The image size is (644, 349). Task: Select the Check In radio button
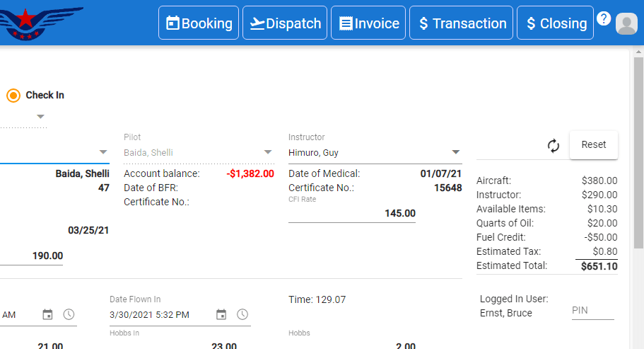13,96
